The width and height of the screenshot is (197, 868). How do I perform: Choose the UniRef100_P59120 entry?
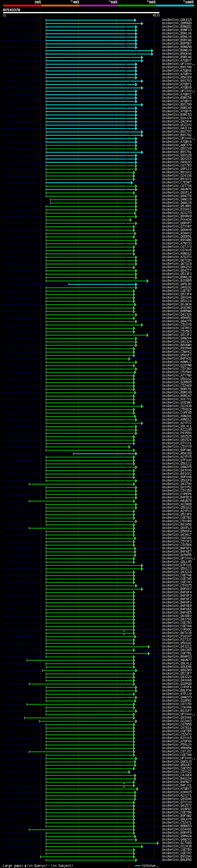pos(177,745)
